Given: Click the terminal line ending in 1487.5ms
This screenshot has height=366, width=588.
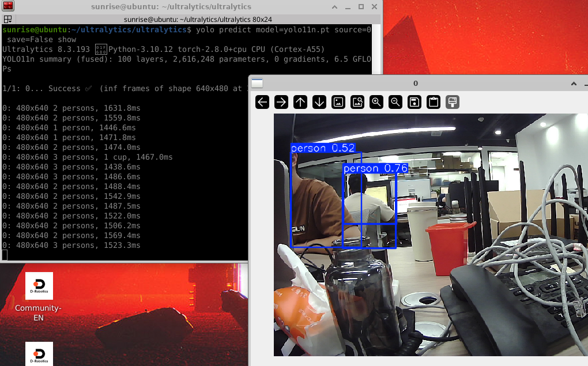Looking at the screenshot, I should [x=71, y=206].
